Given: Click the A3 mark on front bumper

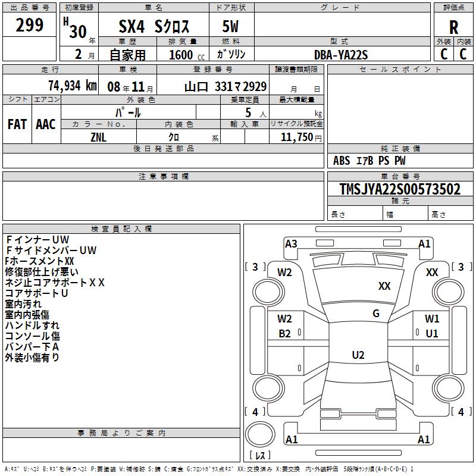Looking at the screenshot, I should pyautogui.click(x=291, y=244).
